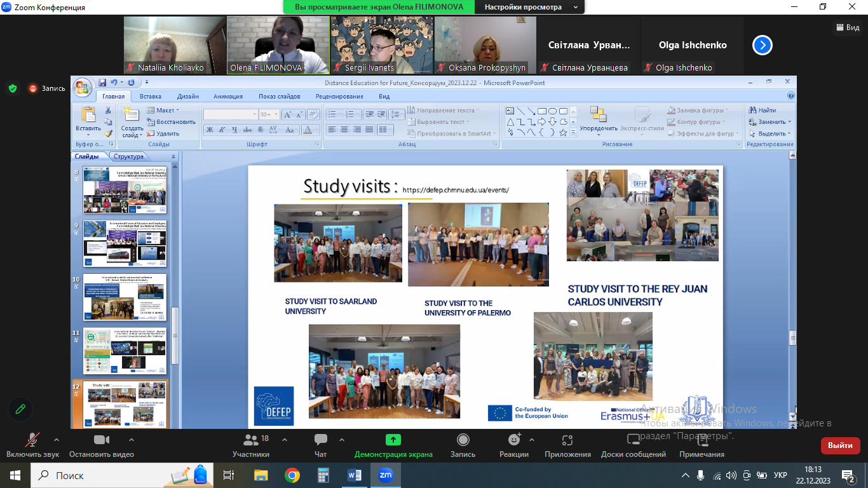
Task: Open the font color picker
Action: [310, 130]
